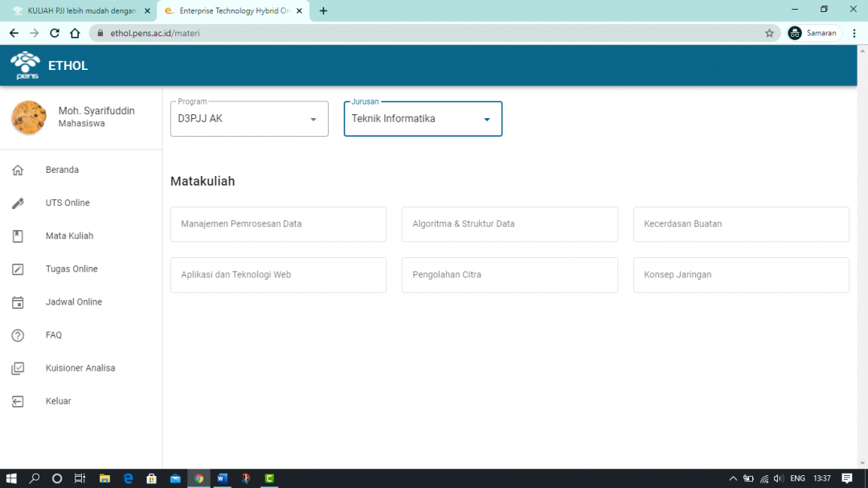
Task: Select the Pengolahan Citra course card
Action: (x=509, y=274)
